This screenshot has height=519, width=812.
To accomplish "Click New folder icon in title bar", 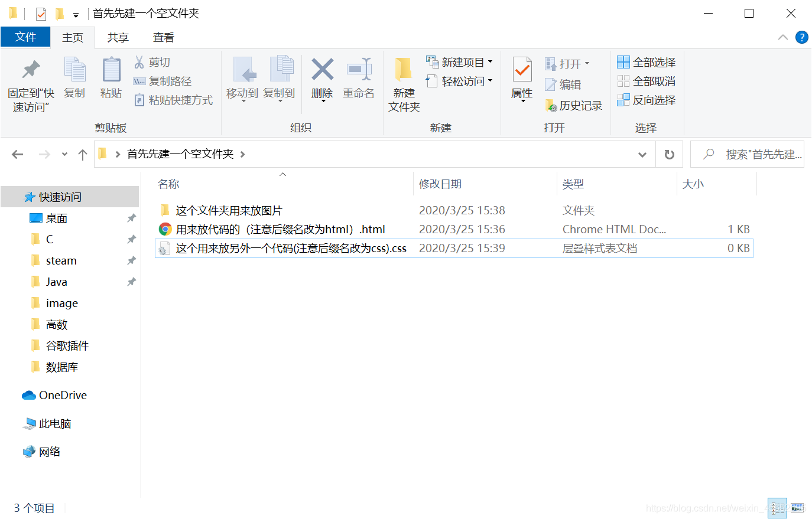I will (x=60, y=13).
